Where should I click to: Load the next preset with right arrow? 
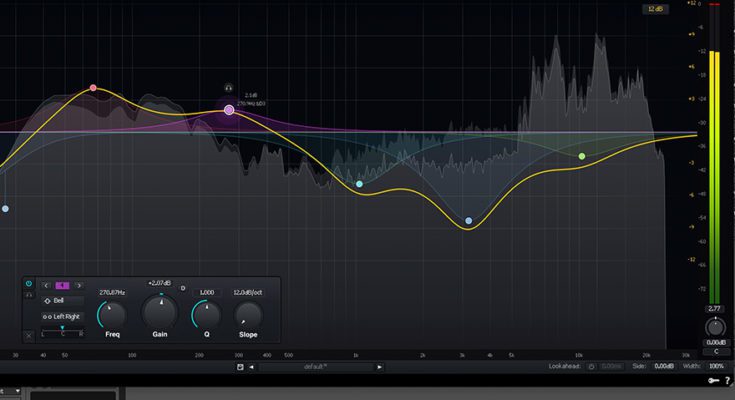click(380, 367)
